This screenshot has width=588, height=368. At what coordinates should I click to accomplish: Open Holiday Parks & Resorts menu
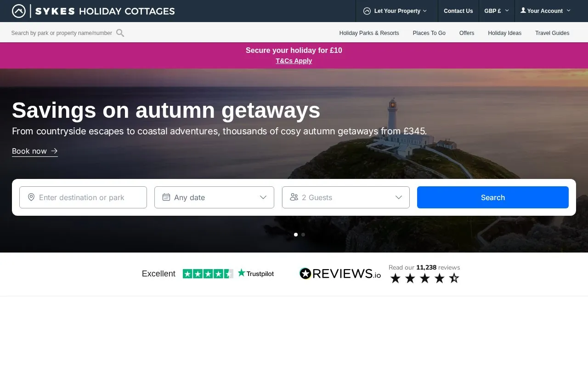point(369,33)
